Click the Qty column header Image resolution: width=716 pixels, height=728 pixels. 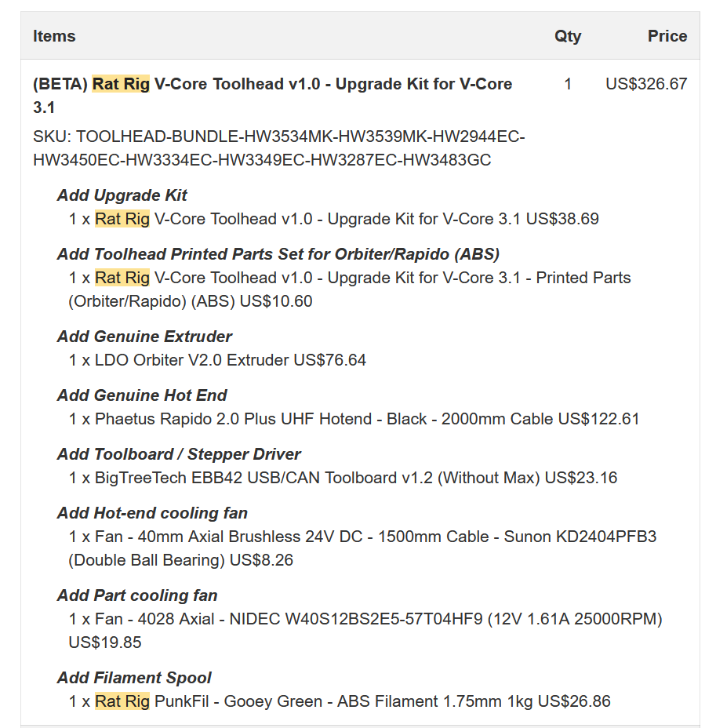coord(568,36)
